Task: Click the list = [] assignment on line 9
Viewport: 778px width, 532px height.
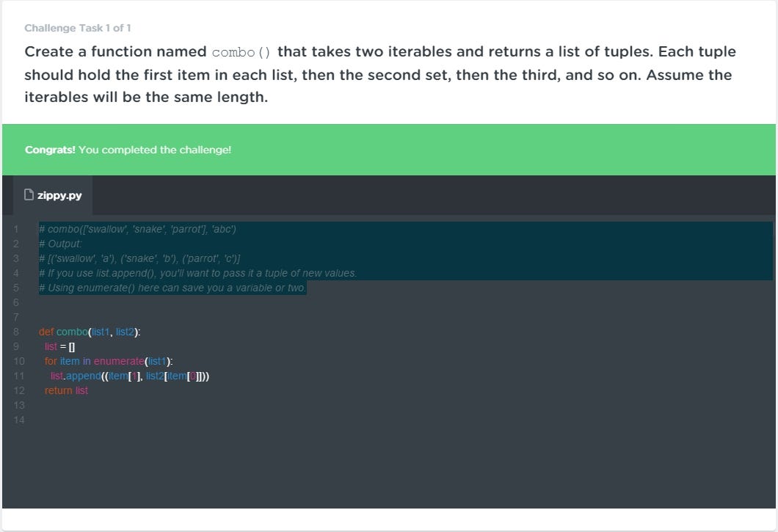Action: pyautogui.click(x=57, y=346)
